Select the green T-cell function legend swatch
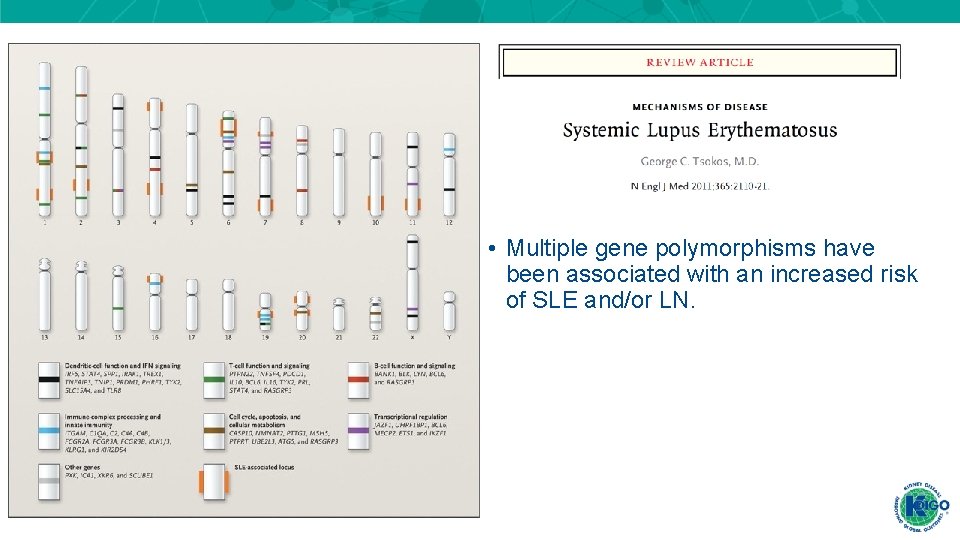This screenshot has width=960, height=540. click(x=214, y=380)
